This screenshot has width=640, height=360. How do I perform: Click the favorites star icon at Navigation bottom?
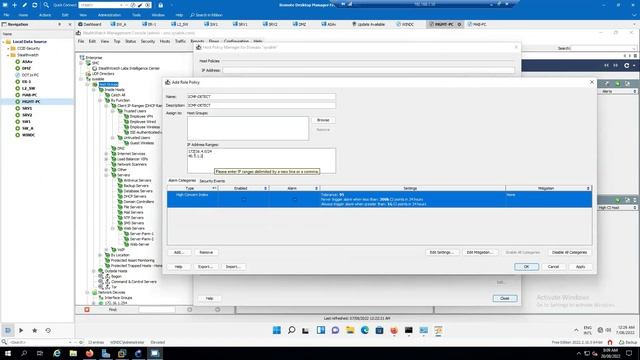tap(35, 330)
